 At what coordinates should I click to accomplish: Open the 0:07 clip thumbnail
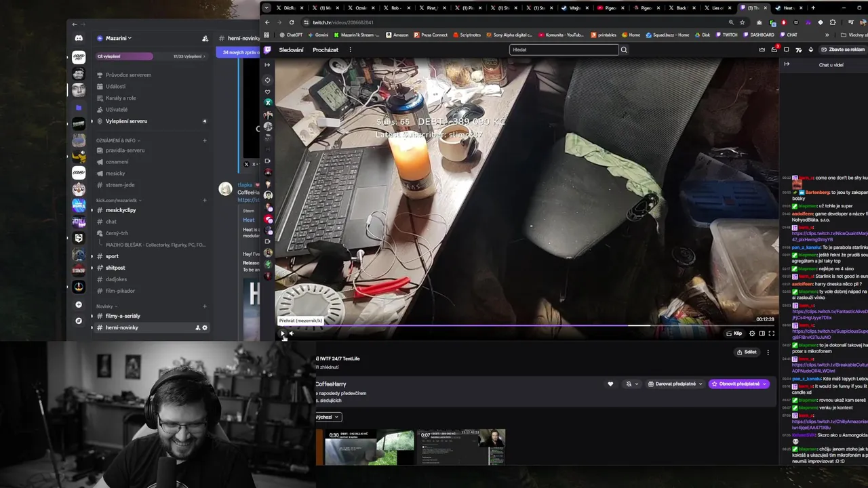click(x=461, y=447)
